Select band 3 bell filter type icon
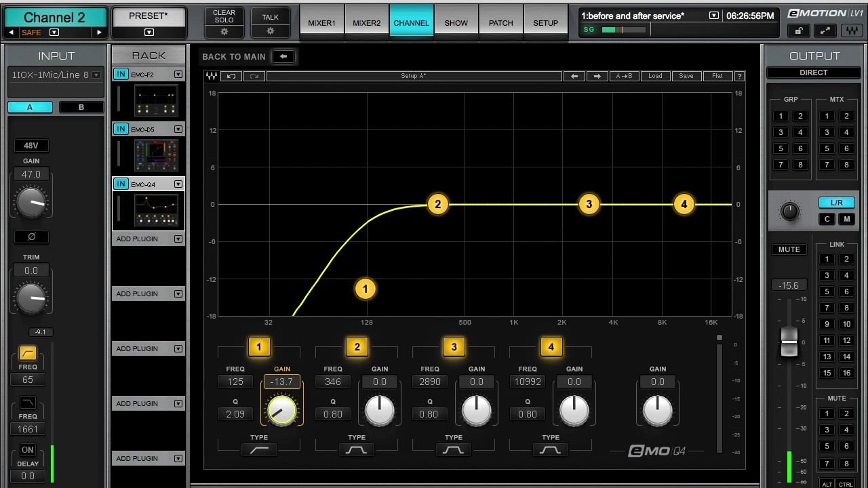The width and height of the screenshot is (868, 488). click(454, 449)
